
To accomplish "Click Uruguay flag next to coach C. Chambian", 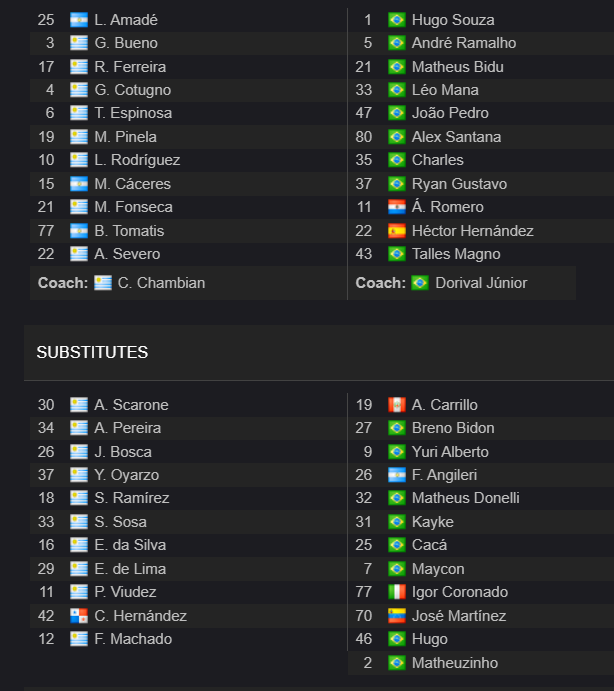I will 103,282.
